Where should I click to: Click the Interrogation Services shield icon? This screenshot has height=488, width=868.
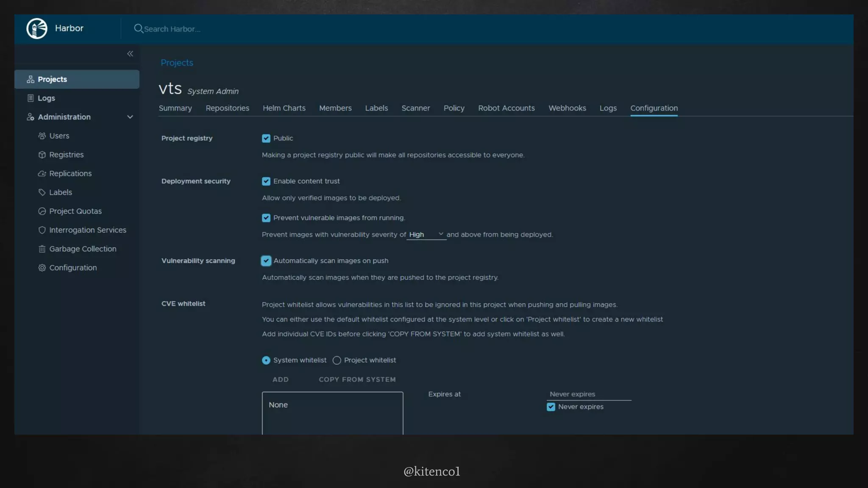pos(42,230)
